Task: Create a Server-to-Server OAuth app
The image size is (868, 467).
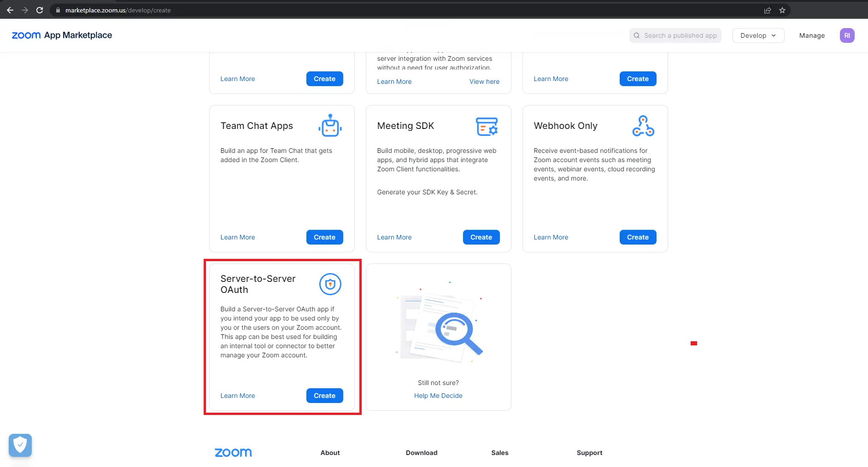Action: click(x=325, y=396)
